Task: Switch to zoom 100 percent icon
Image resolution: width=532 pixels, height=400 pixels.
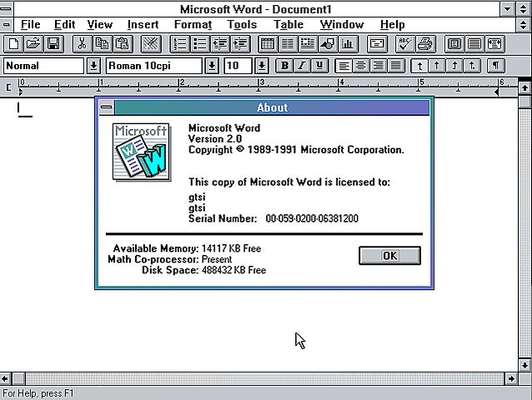Action: point(474,44)
